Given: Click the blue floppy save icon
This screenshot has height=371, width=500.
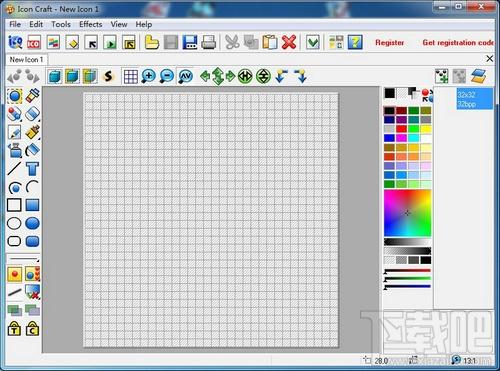Looking at the screenshot, I should pyautogui.click(x=190, y=42).
